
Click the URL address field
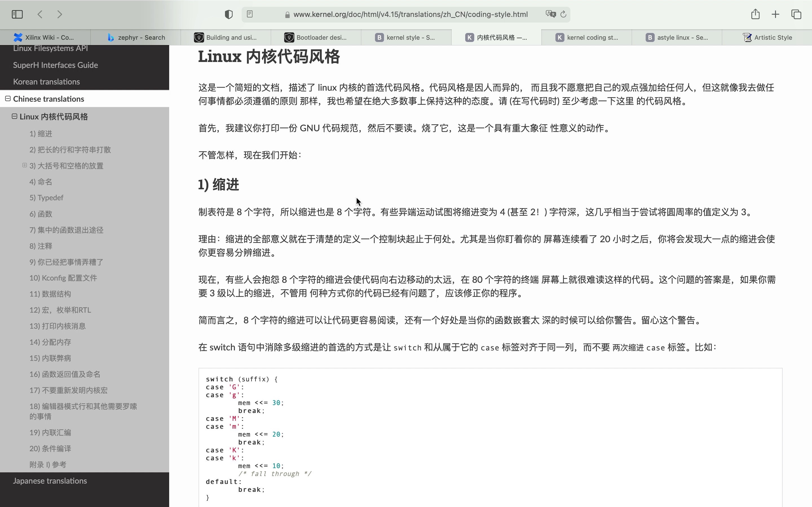point(410,14)
